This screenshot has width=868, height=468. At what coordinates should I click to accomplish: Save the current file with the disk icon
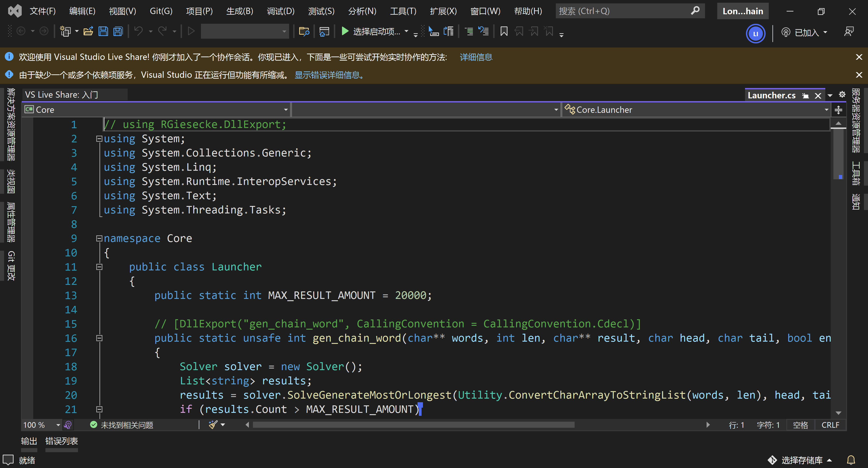[x=103, y=31]
